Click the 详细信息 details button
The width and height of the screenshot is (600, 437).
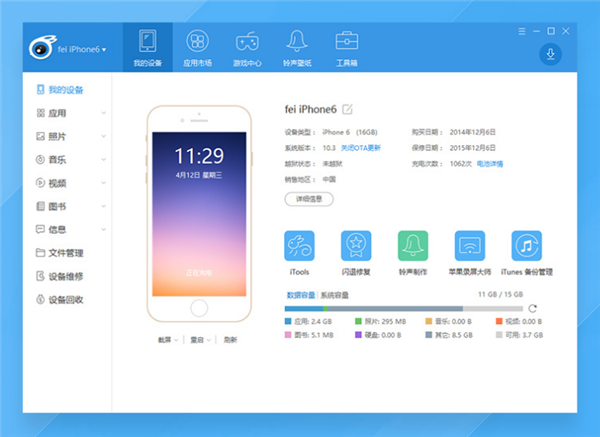(x=309, y=199)
